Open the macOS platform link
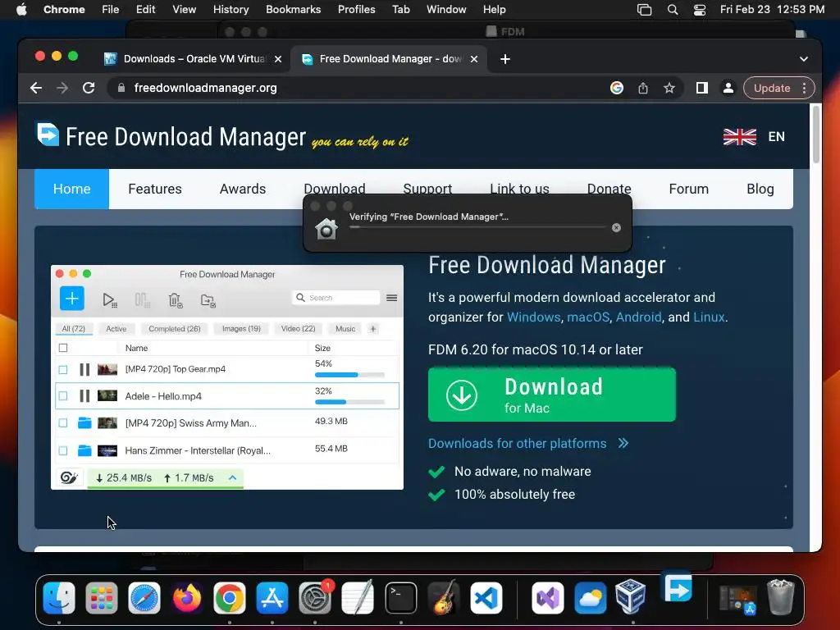This screenshot has height=630, width=840. [x=588, y=317]
